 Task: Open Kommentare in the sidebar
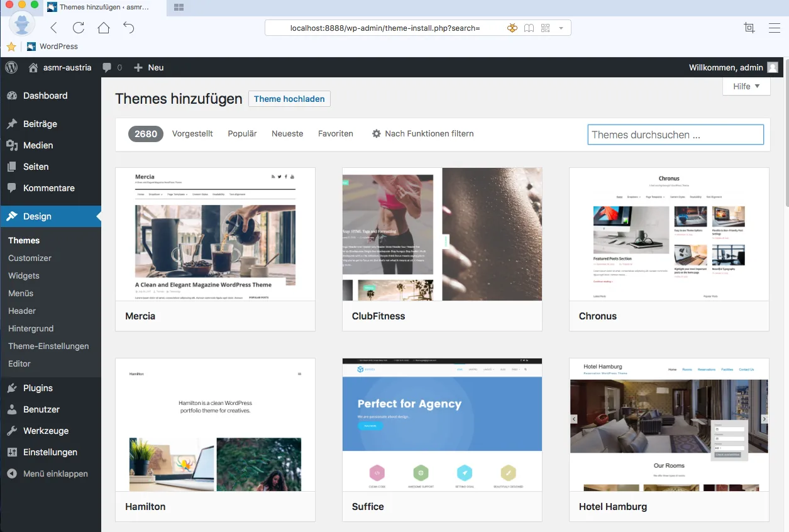50,188
